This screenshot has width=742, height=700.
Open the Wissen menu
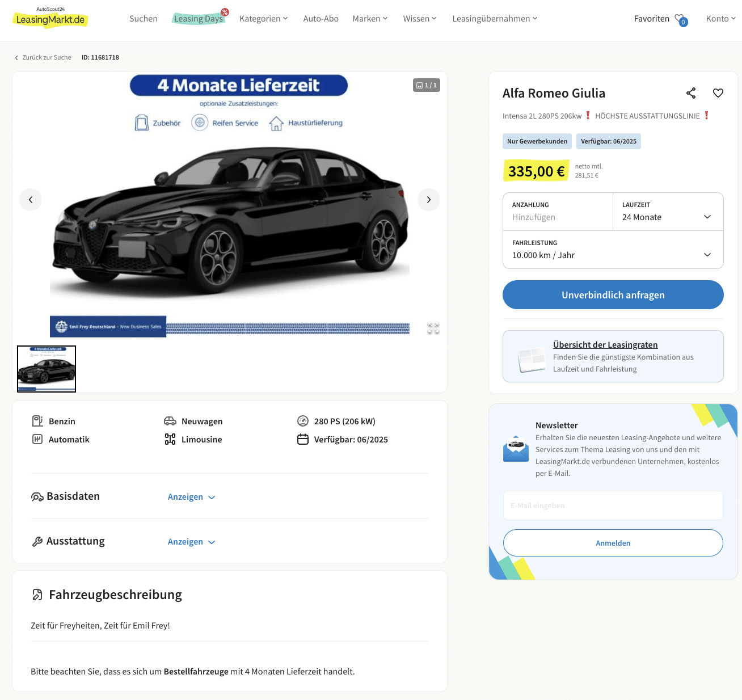[x=420, y=19]
